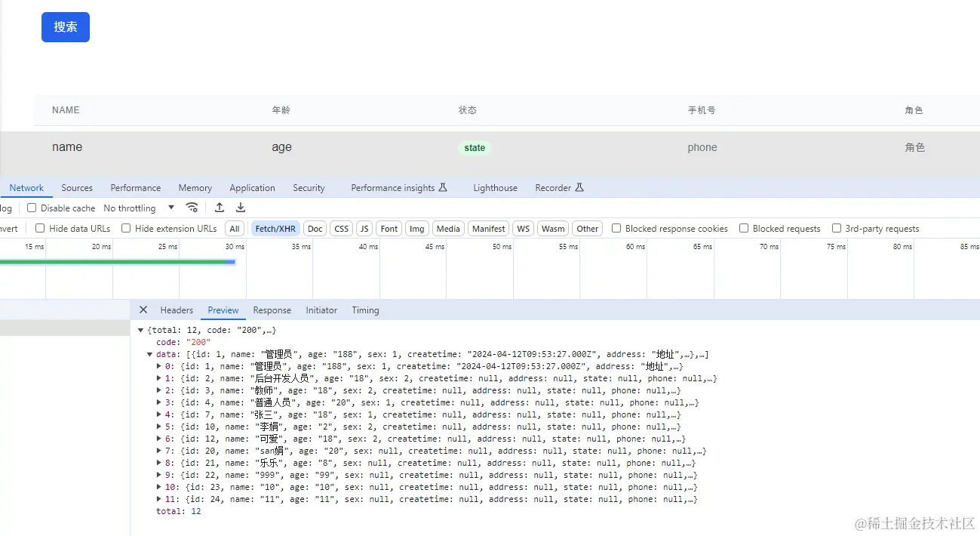Toggle the Disable cache checkbox
Screen dimensions: 980x536
32,208
